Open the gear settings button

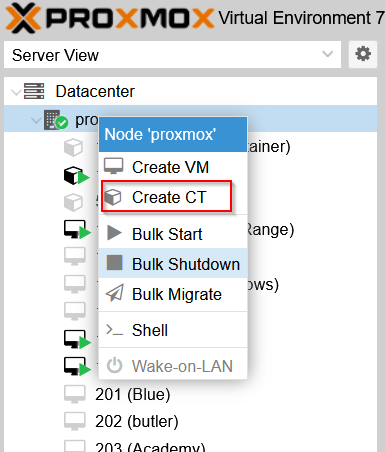[x=363, y=54]
